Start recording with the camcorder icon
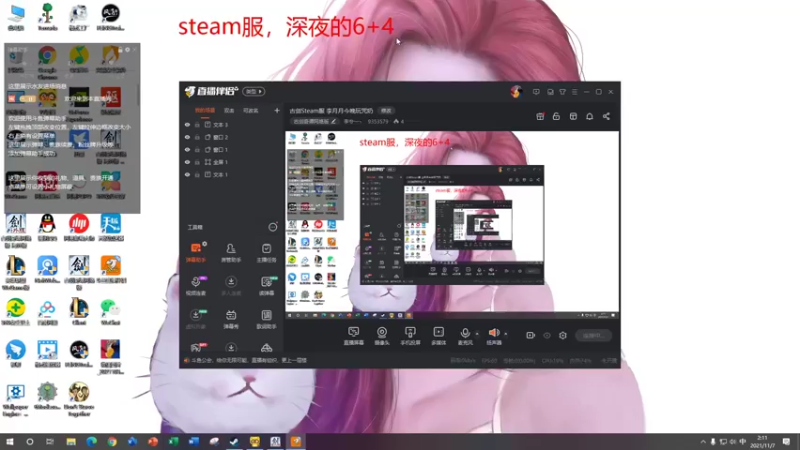 click(531, 335)
